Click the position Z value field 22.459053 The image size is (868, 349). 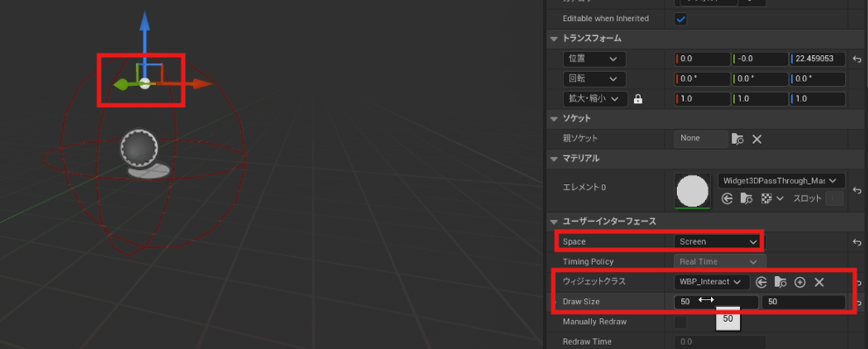coord(818,60)
